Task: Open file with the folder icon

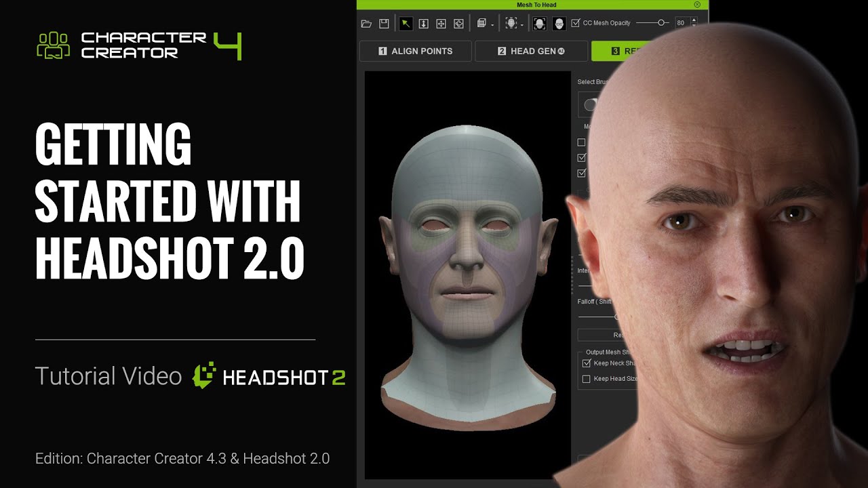Action: 366,24
